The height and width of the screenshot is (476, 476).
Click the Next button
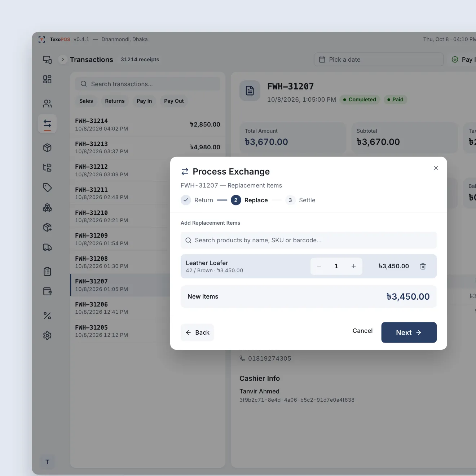[409, 332]
